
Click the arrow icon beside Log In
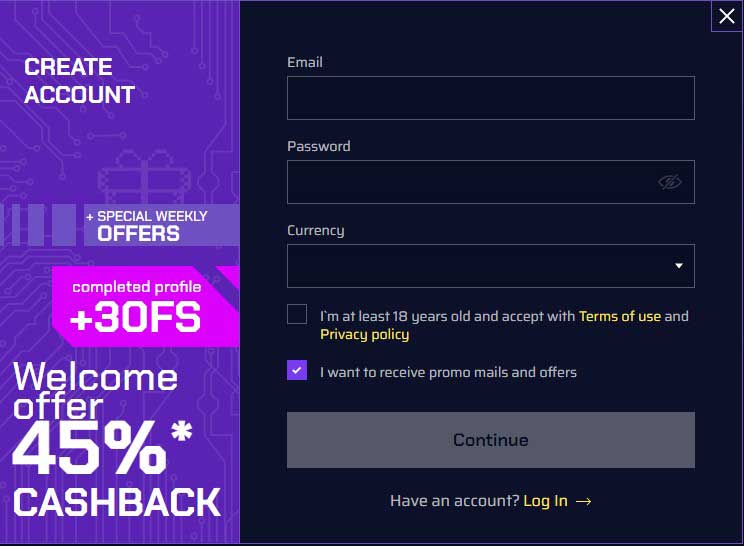click(x=584, y=501)
